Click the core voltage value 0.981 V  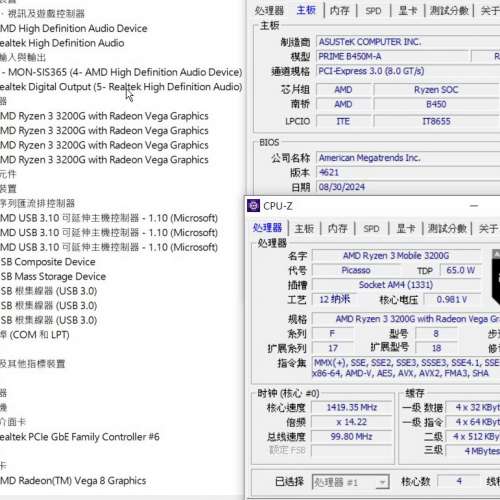point(452,299)
